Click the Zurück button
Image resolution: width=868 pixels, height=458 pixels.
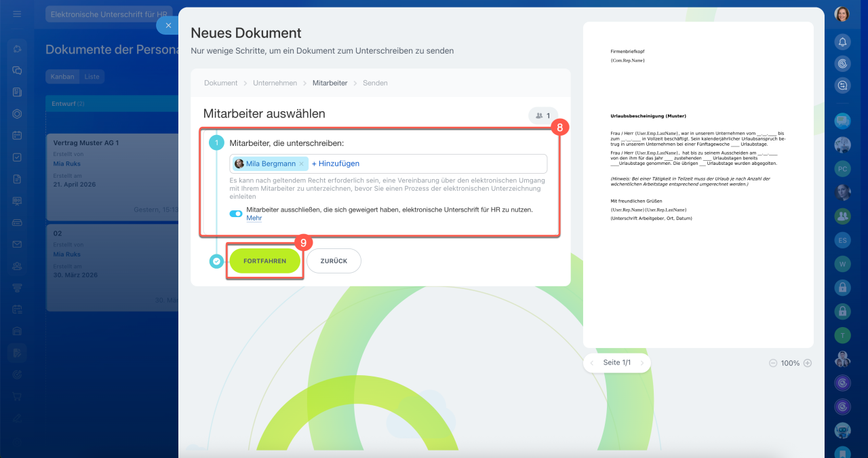334,261
